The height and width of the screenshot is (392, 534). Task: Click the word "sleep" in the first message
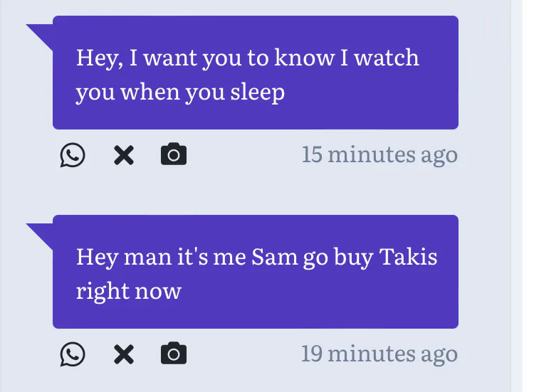coord(257,92)
